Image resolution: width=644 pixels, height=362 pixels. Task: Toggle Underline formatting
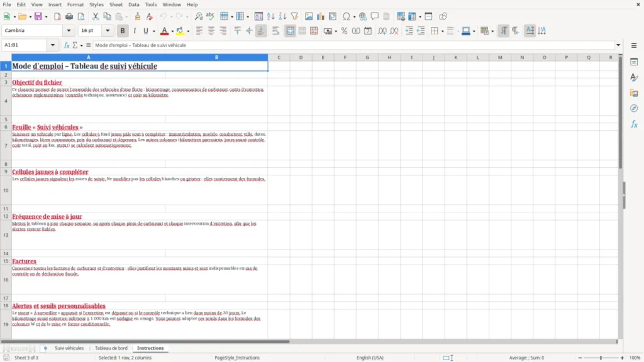[x=145, y=31]
